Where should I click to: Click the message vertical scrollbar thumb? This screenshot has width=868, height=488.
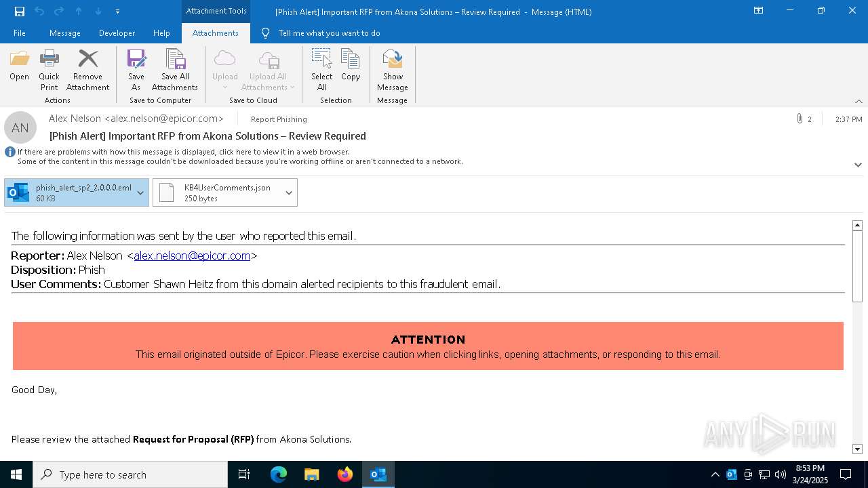coord(857,266)
